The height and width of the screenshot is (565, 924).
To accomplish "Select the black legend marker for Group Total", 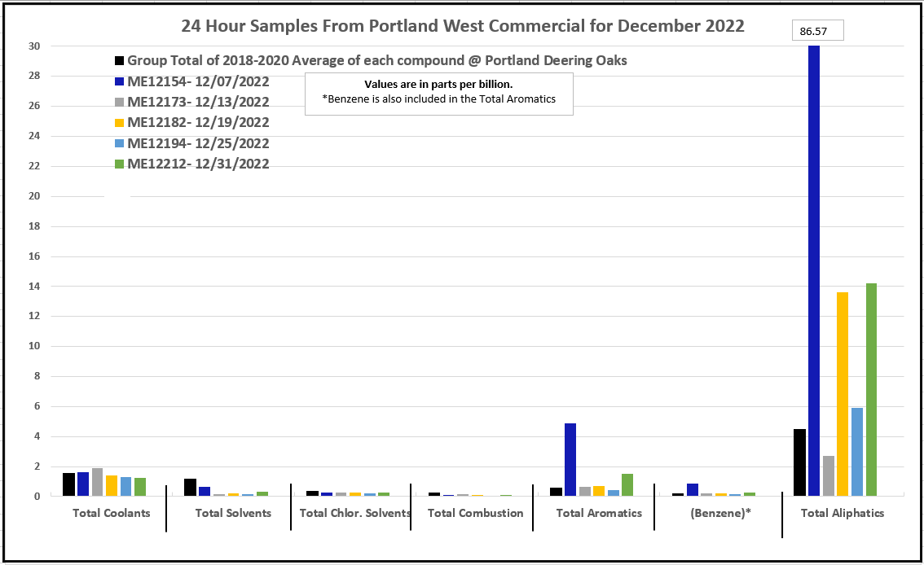I will [x=120, y=61].
